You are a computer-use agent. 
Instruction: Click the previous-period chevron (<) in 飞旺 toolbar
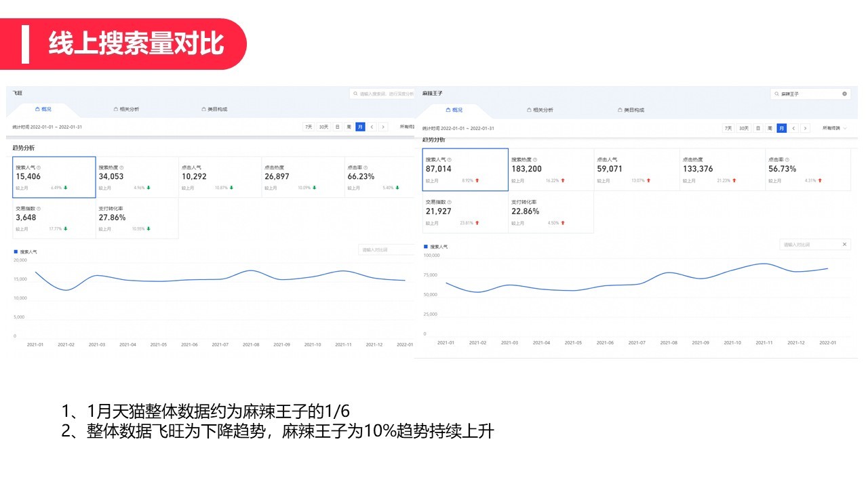pos(372,127)
